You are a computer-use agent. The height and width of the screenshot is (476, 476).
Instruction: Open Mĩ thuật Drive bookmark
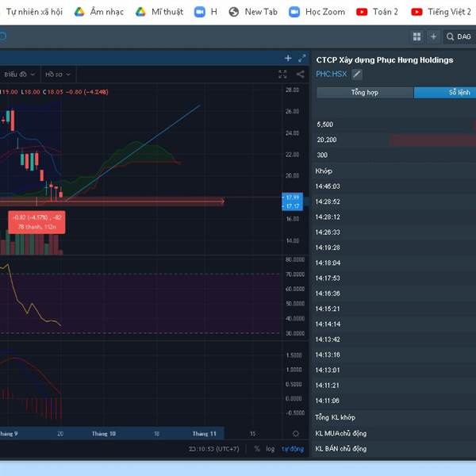point(159,12)
